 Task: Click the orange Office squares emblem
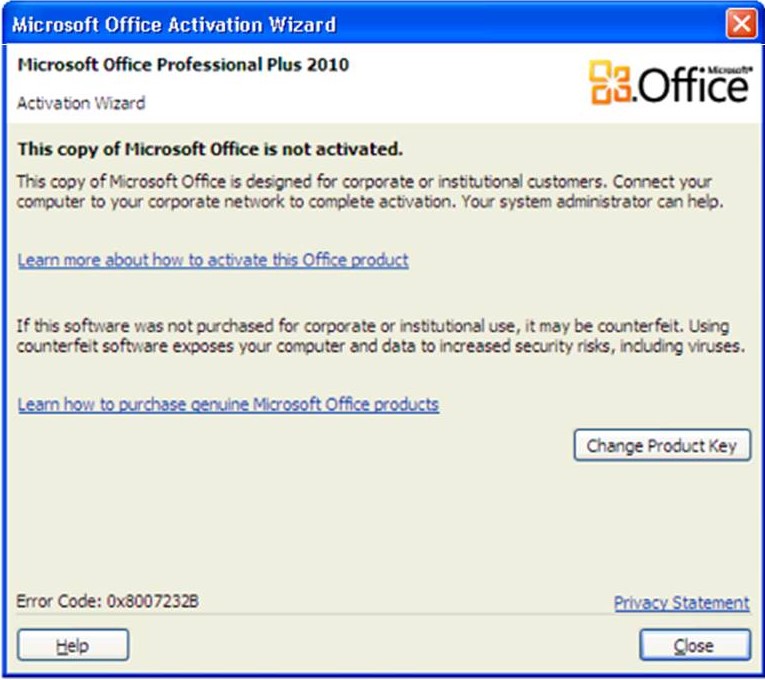pyautogui.click(x=612, y=83)
